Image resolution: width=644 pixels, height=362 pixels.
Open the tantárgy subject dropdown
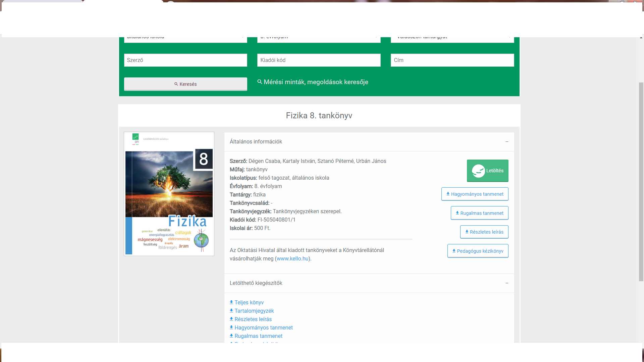452,39
